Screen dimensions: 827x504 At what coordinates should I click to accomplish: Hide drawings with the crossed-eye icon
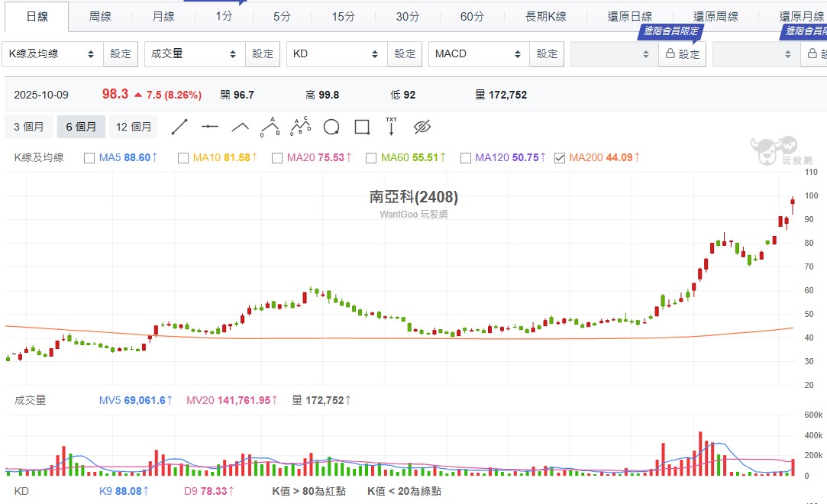coord(422,127)
